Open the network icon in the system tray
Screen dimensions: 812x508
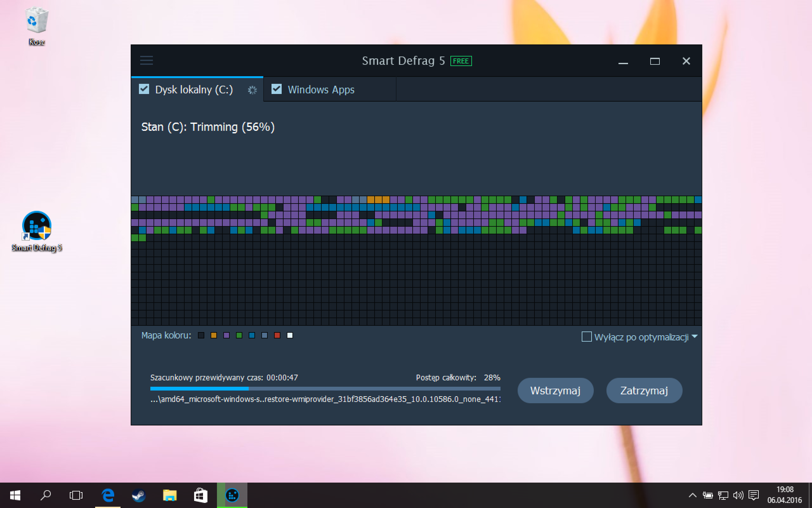point(723,495)
